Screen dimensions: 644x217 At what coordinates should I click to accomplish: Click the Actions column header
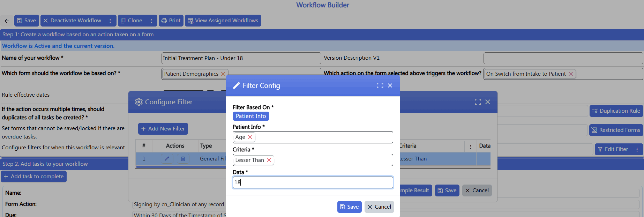tap(175, 146)
